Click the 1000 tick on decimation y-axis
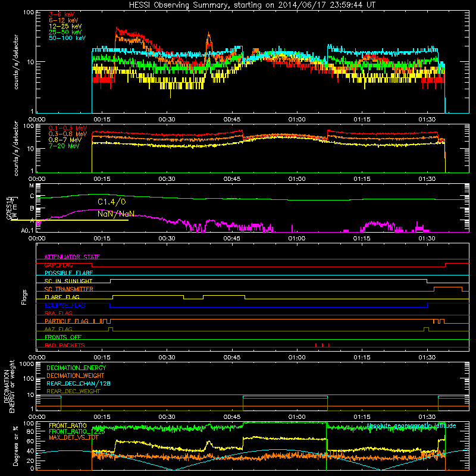Image resolution: width=476 pixels, height=476 pixels. click(x=27, y=364)
